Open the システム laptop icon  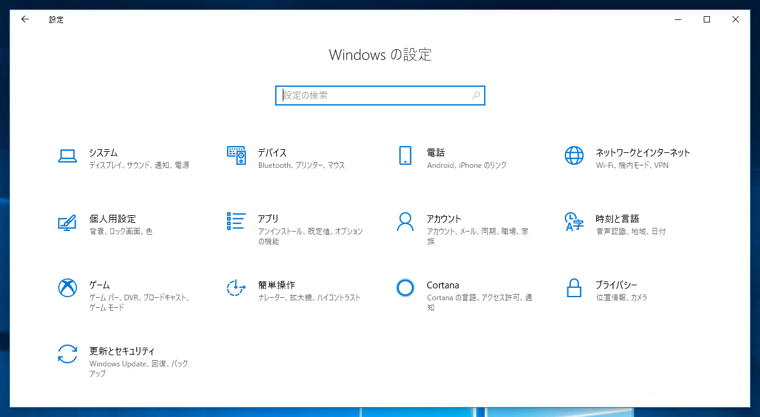[67, 156]
